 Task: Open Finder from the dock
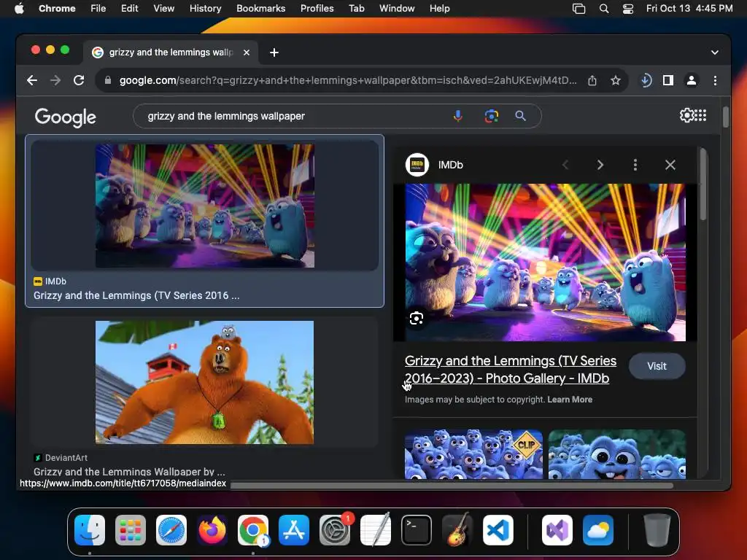click(90, 530)
